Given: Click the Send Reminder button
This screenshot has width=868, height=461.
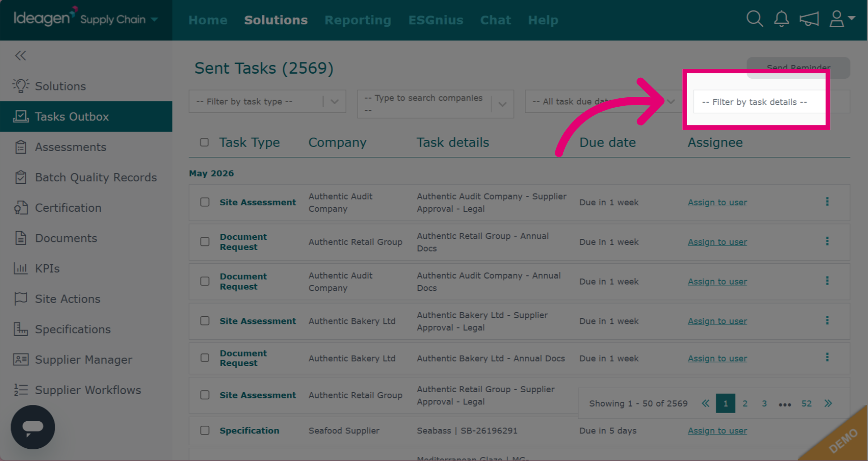Looking at the screenshot, I should tap(798, 67).
